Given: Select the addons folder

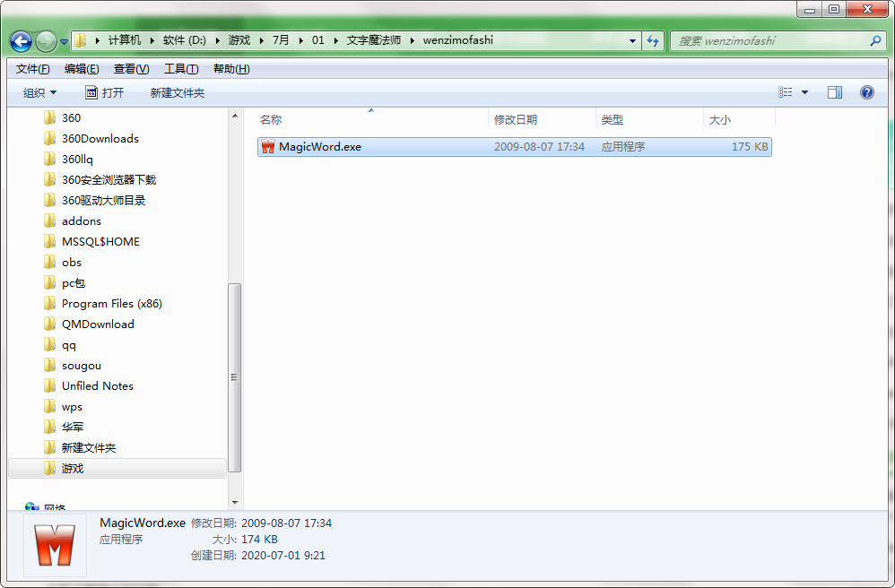Looking at the screenshot, I should [82, 220].
